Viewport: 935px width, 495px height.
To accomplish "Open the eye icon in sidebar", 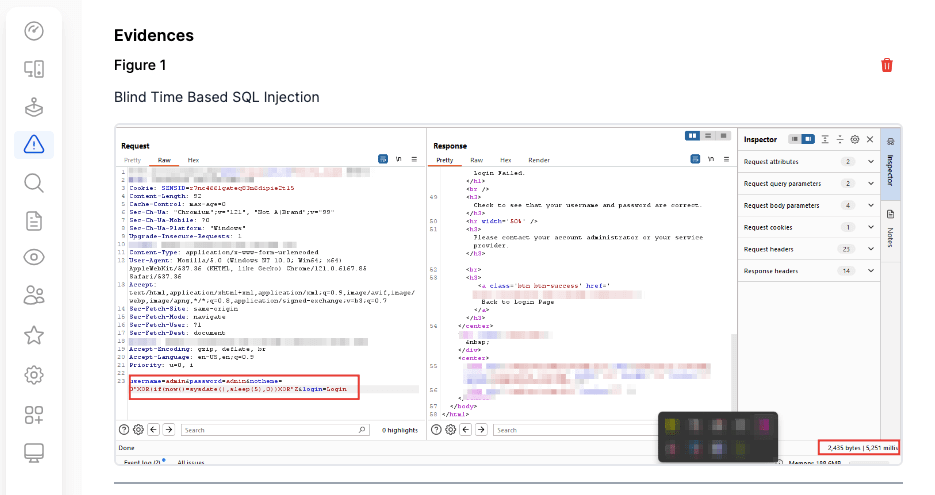I will pos(34,258).
